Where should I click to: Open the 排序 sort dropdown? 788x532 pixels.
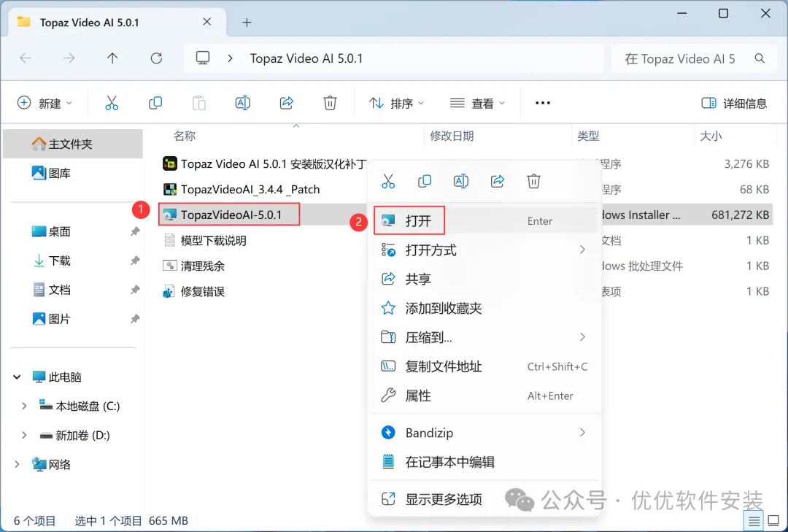click(396, 103)
